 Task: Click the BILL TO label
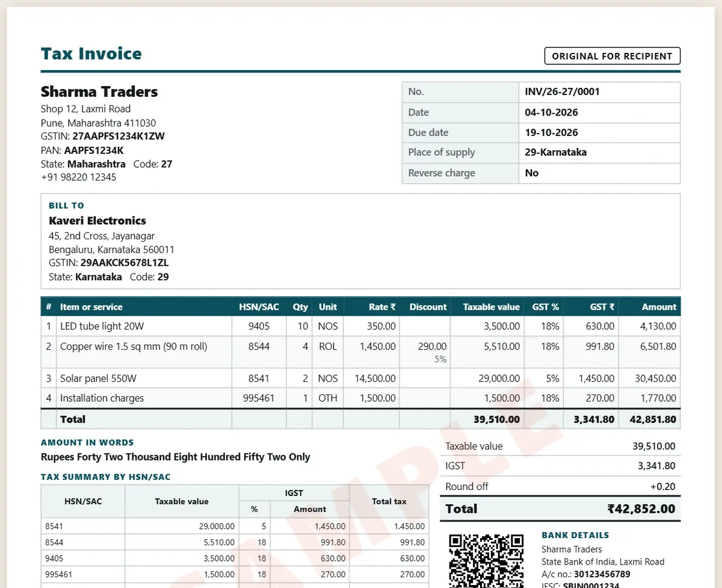(66, 206)
